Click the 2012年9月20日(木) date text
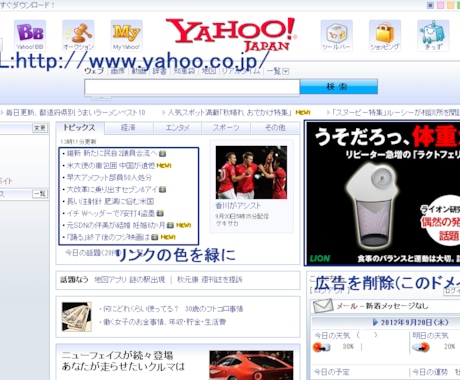 pos(414,322)
